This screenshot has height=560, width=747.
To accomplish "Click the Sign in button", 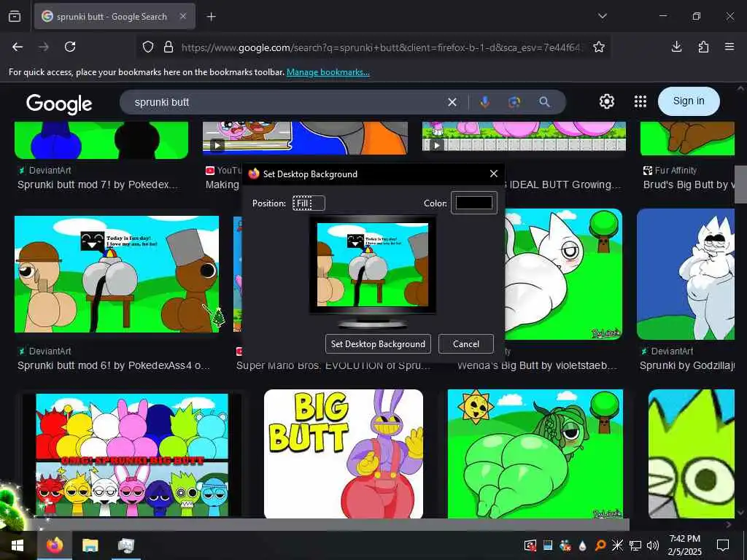I will [689, 101].
